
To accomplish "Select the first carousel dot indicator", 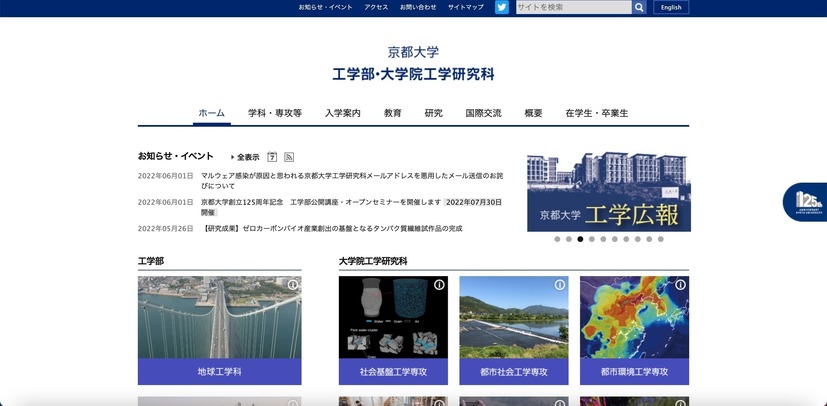I will click(x=557, y=239).
